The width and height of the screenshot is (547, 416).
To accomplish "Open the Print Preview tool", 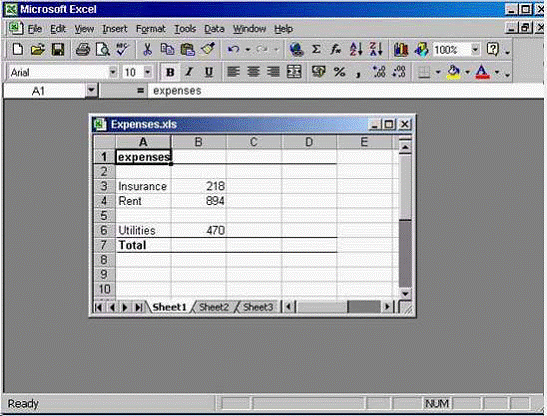I will pyautogui.click(x=103, y=50).
